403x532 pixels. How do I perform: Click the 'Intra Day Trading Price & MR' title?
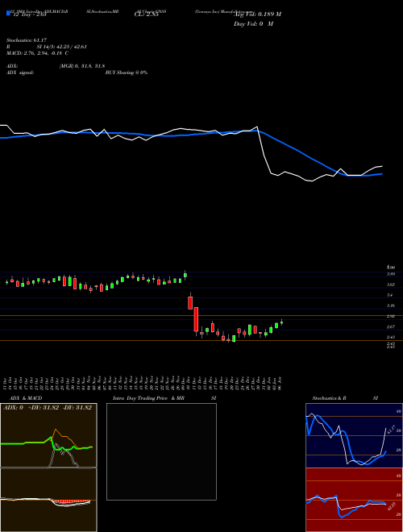(x=148, y=398)
